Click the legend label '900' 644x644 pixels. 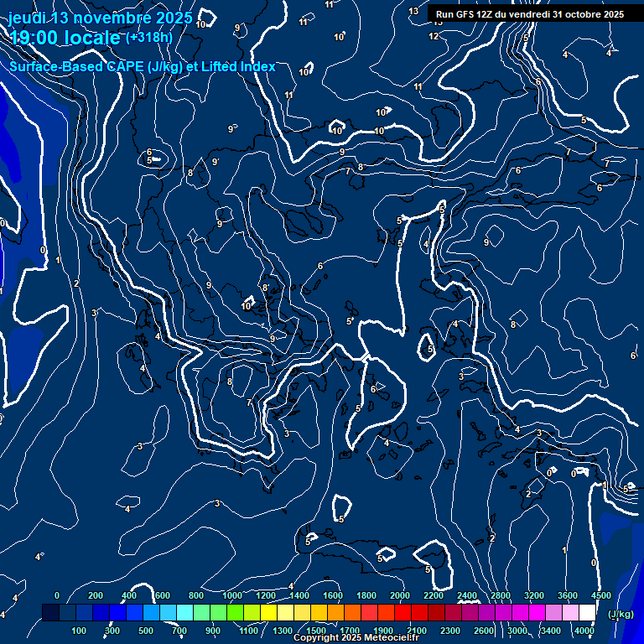(x=213, y=631)
